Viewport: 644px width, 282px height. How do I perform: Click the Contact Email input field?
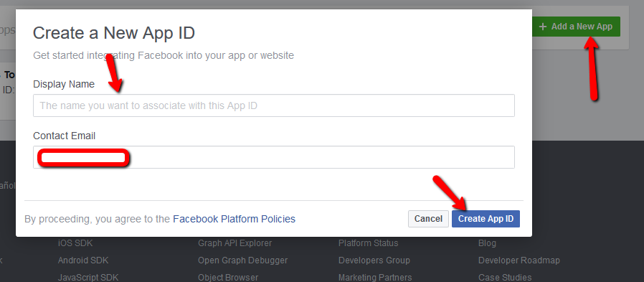pyautogui.click(x=273, y=157)
